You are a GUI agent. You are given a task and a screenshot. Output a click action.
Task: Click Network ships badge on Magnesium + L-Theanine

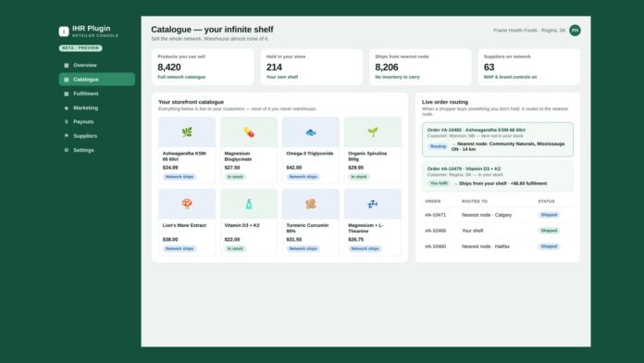coord(365,249)
